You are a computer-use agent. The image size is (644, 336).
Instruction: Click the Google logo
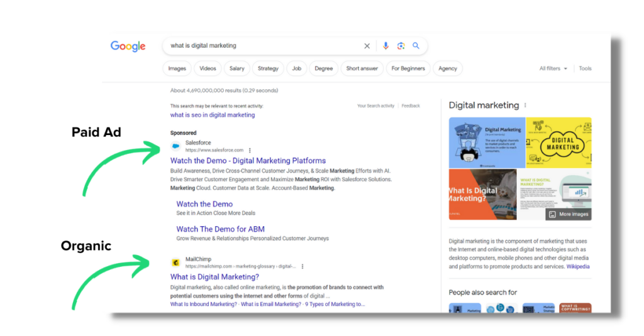click(128, 46)
